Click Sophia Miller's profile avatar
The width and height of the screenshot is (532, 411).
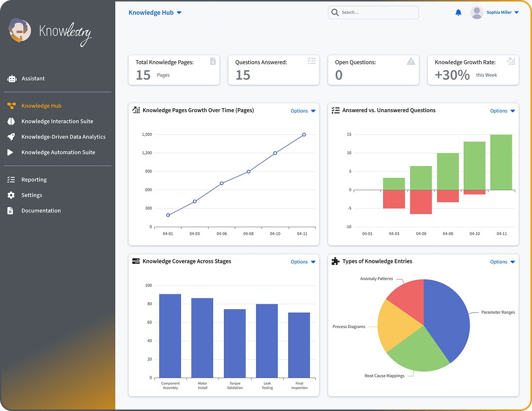click(477, 13)
